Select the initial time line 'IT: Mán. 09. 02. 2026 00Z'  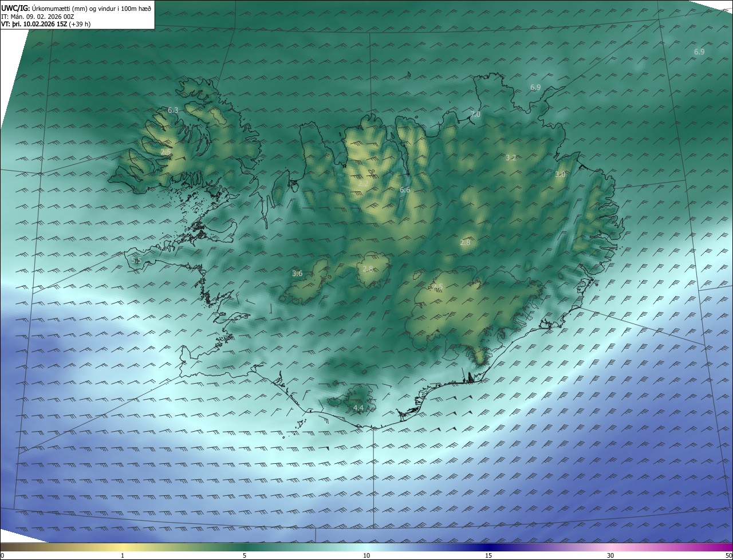(x=37, y=16)
